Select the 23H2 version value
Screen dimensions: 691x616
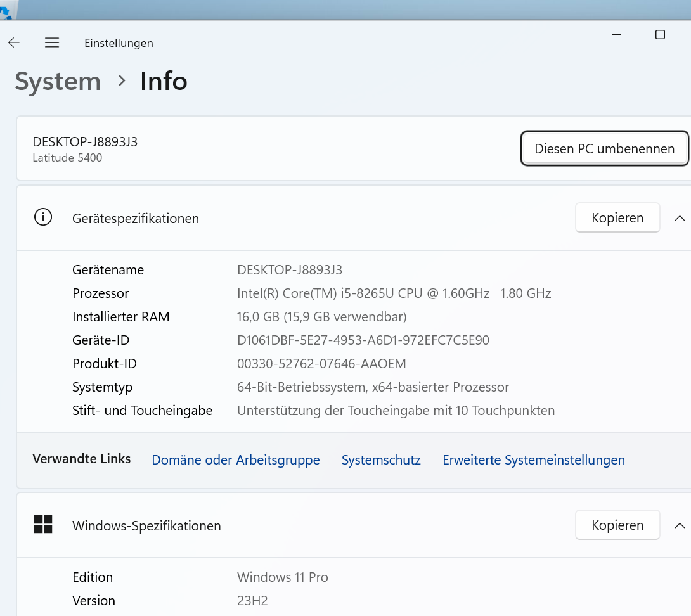pyautogui.click(x=252, y=601)
